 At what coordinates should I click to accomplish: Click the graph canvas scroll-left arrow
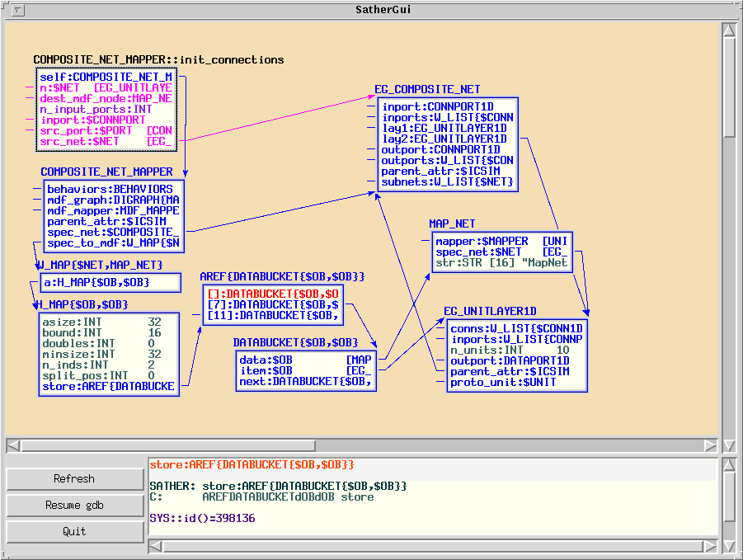tap(14, 445)
